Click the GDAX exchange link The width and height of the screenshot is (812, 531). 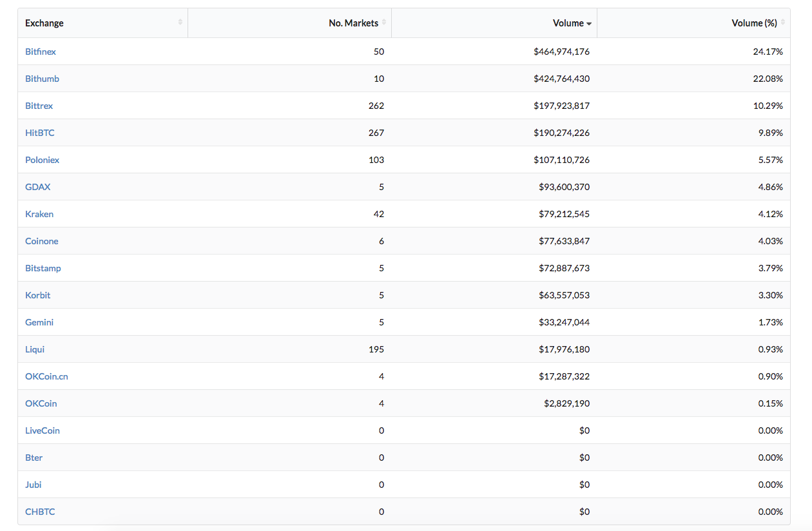click(x=37, y=187)
